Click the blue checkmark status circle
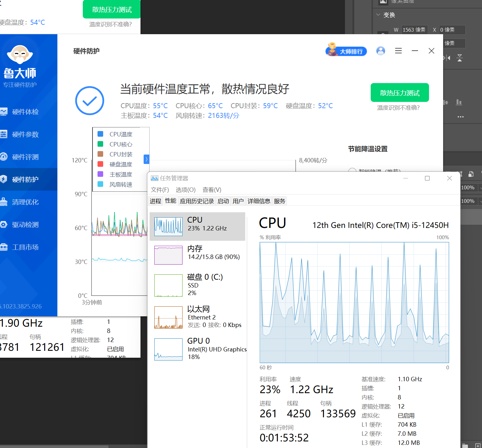482x448 pixels. coord(90,101)
